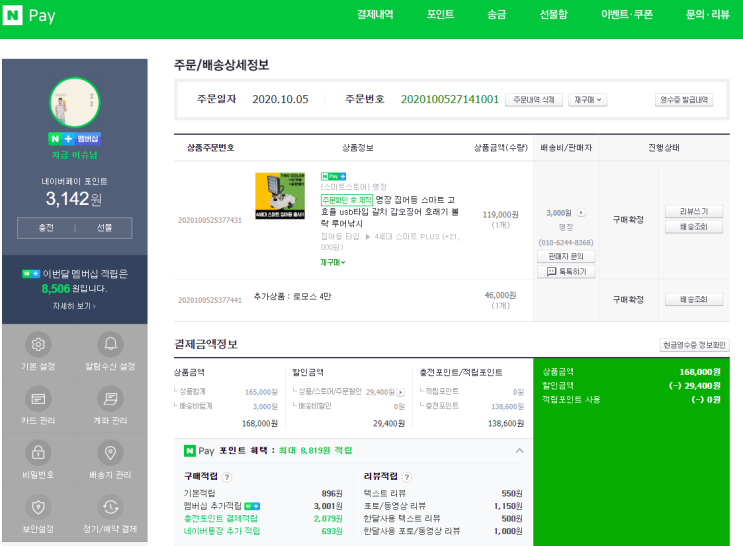
Task: Open the 송금 menu
Action: point(497,15)
